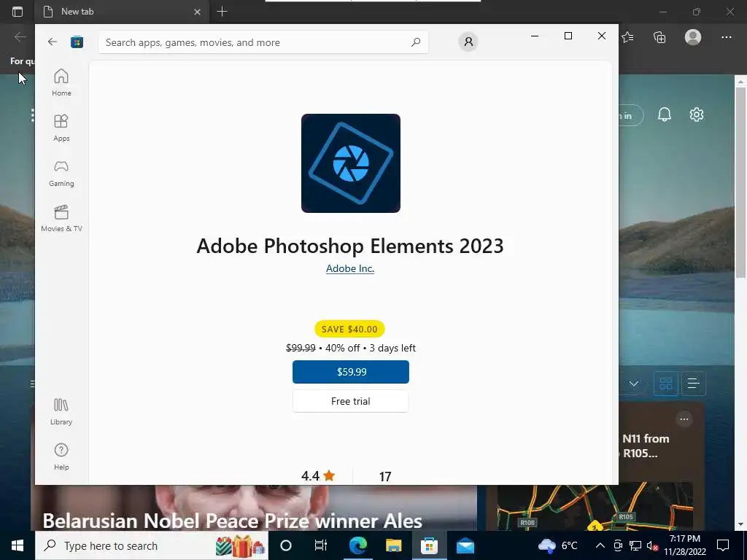The image size is (747, 560).
Task: Open the Store profile account icon
Action: 468,42
